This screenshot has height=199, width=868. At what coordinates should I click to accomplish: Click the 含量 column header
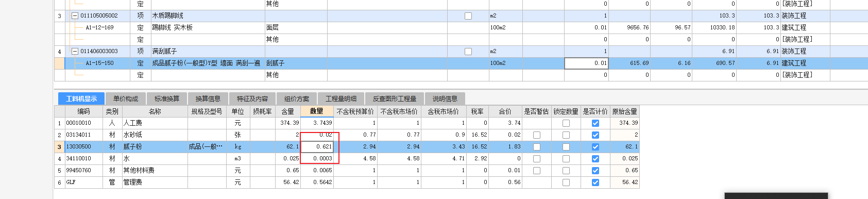coord(287,111)
